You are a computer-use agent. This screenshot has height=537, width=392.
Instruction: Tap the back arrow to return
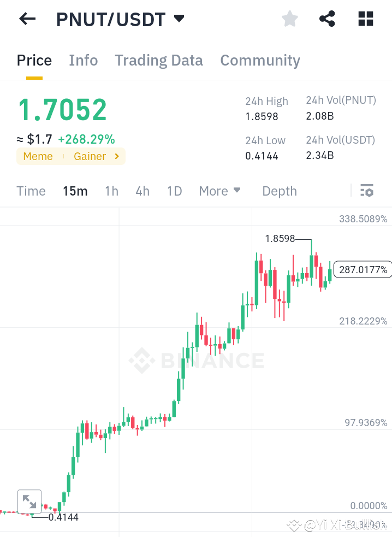click(26, 19)
